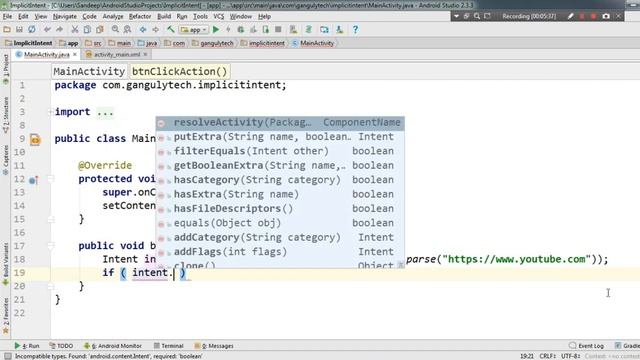Image resolution: width=640 pixels, height=360 pixels.
Task: Click the java breadcrumb folder
Action: tap(147, 43)
